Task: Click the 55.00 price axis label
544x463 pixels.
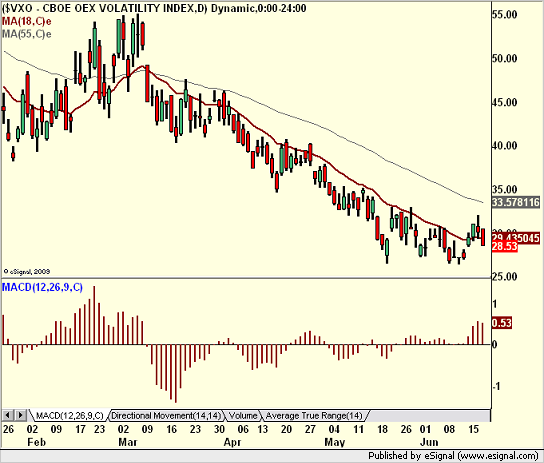Action: tap(504, 15)
